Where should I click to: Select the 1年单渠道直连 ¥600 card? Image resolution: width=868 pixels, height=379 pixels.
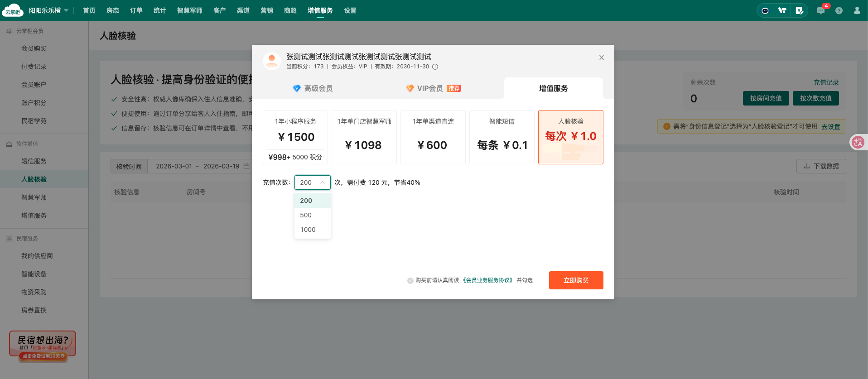433,137
